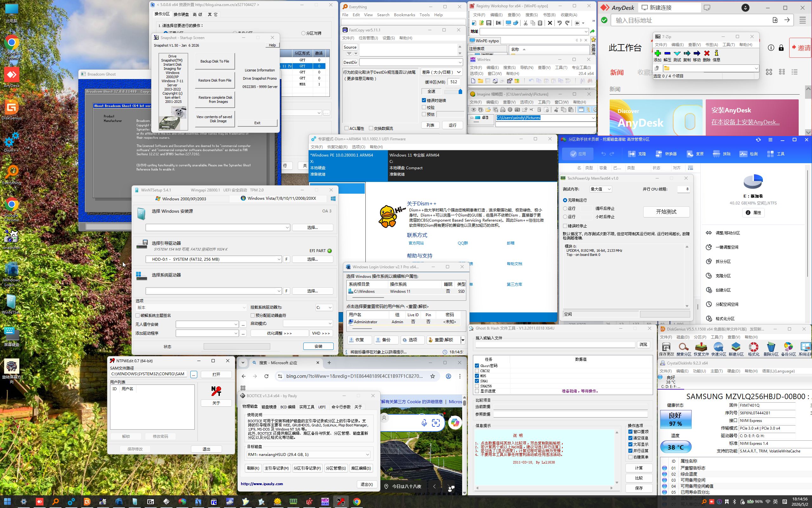Click the black X delete icon in Registry Workshop
The image size is (812, 508).
(550, 23)
